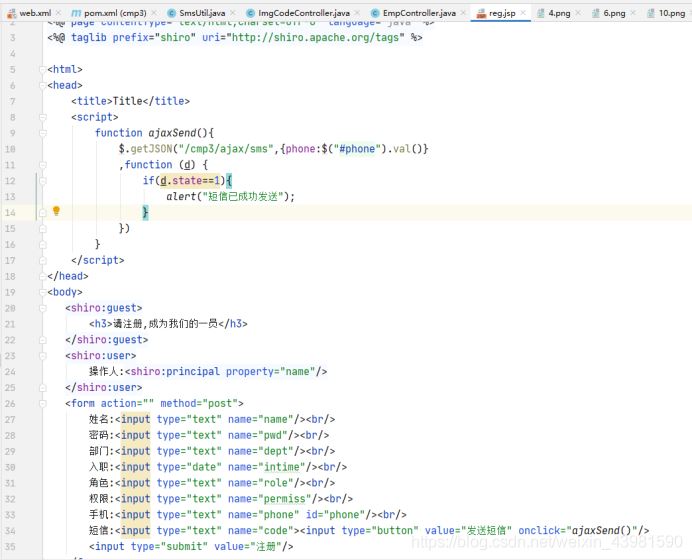Click the image icon on 4.png tab
The width and height of the screenshot is (692, 560).
541,13
